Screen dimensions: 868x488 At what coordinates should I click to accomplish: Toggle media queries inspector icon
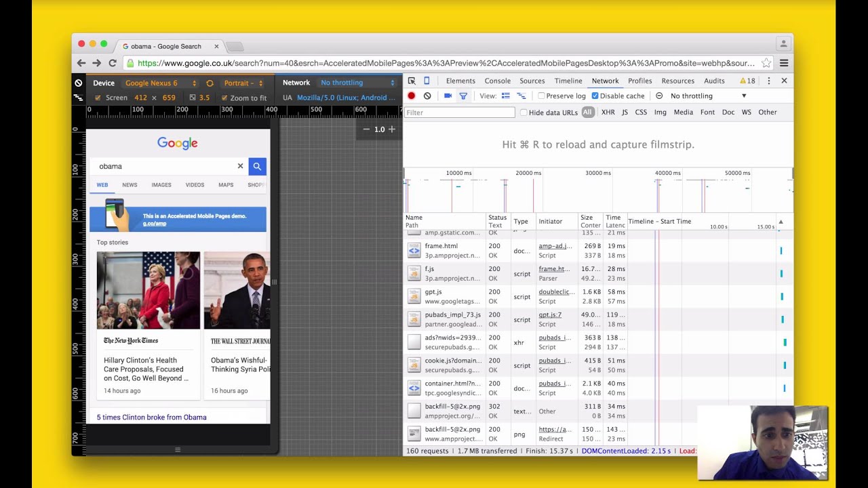78,98
